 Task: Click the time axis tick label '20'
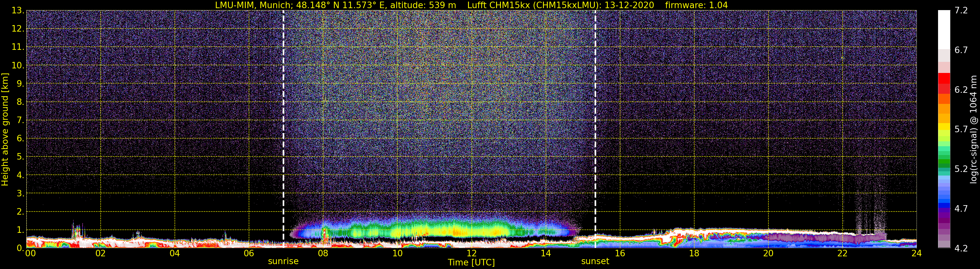tap(768, 253)
